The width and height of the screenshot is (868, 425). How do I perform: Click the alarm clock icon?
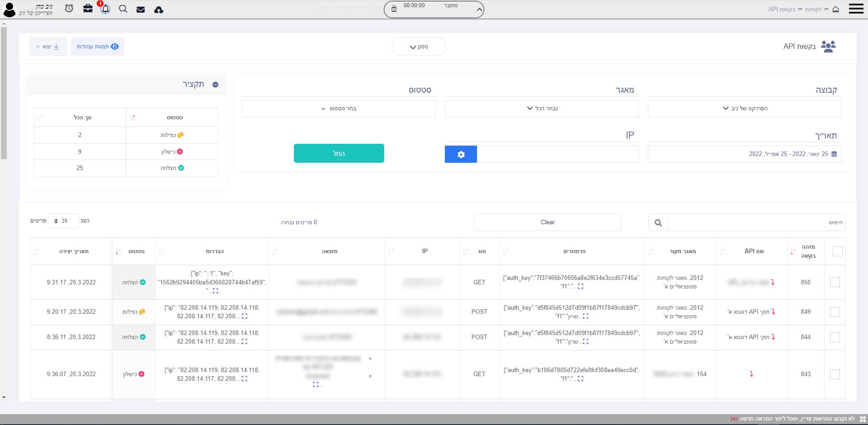tap(69, 9)
